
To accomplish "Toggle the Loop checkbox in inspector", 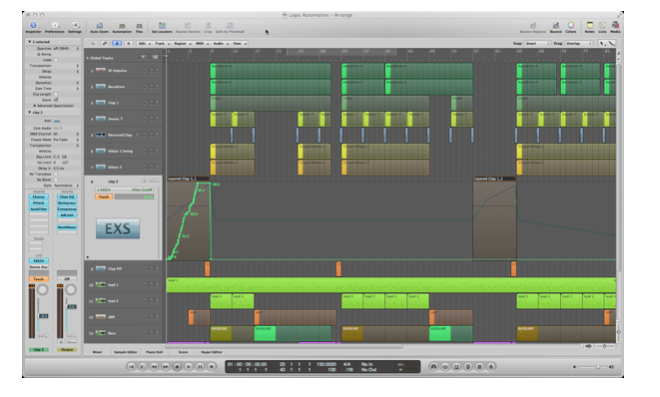I will pos(56,60).
